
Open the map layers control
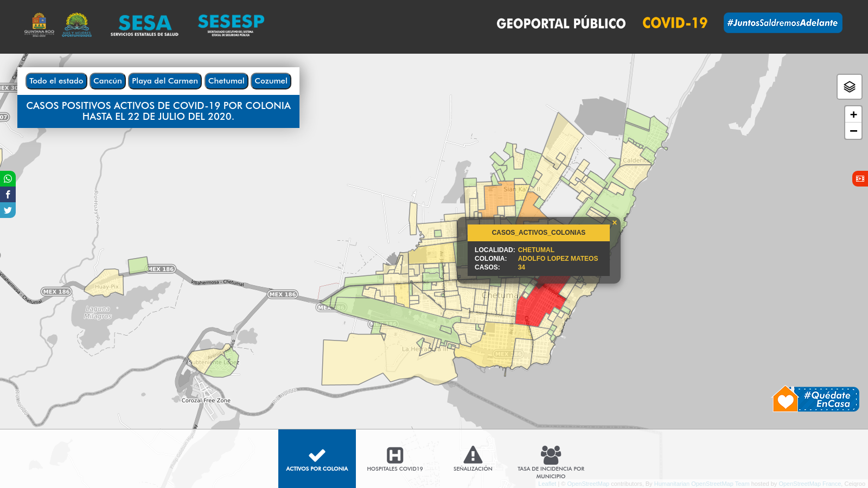pyautogui.click(x=849, y=87)
